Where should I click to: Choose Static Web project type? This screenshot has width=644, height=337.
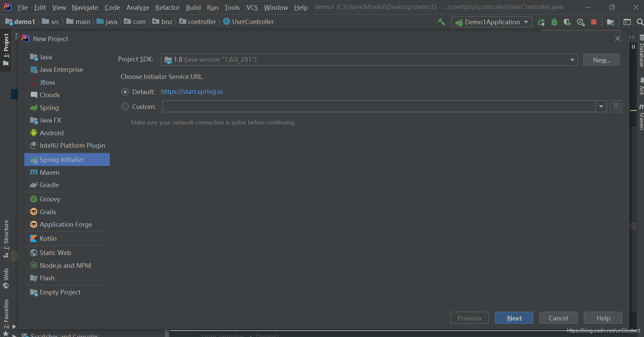coord(67,253)
